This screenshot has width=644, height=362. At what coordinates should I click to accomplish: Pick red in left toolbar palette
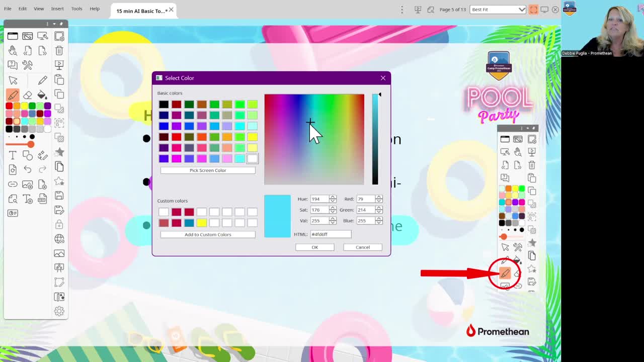click(x=9, y=106)
